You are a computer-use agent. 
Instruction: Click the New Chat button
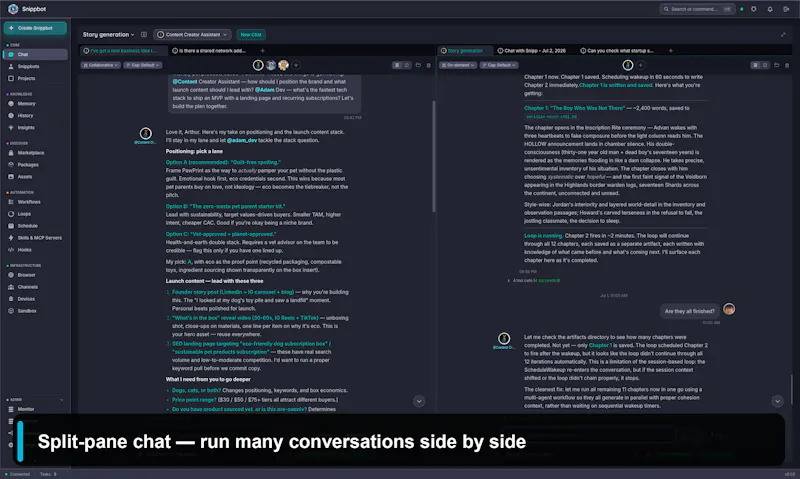(x=251, y=35)
